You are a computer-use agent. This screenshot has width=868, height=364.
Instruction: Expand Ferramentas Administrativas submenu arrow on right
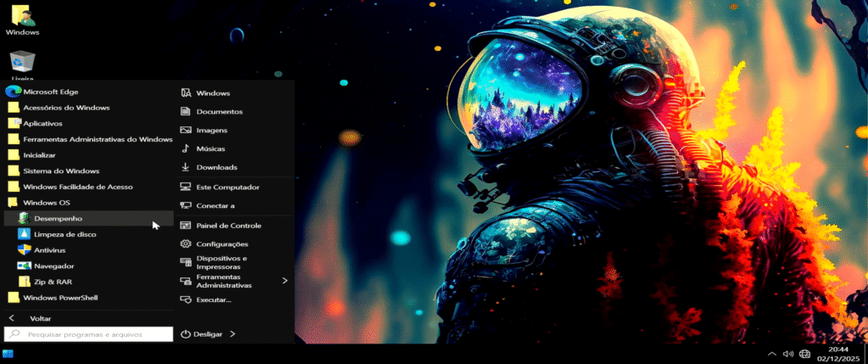pos(285,281)
